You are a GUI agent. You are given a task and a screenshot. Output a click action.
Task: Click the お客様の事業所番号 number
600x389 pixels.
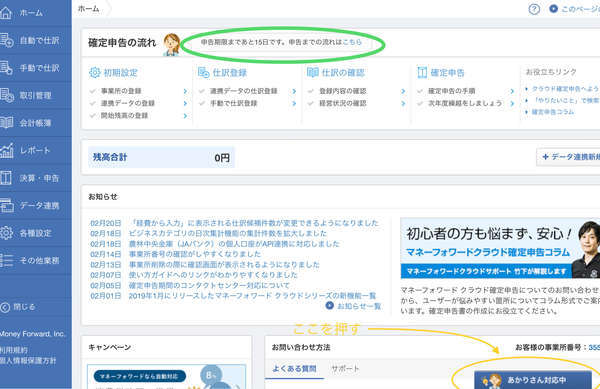pyautogui.click(x=594, y=347)
